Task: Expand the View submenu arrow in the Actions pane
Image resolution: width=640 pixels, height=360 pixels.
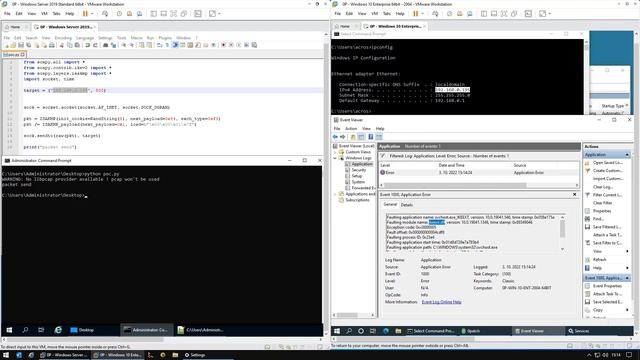Action: point(627,251)
